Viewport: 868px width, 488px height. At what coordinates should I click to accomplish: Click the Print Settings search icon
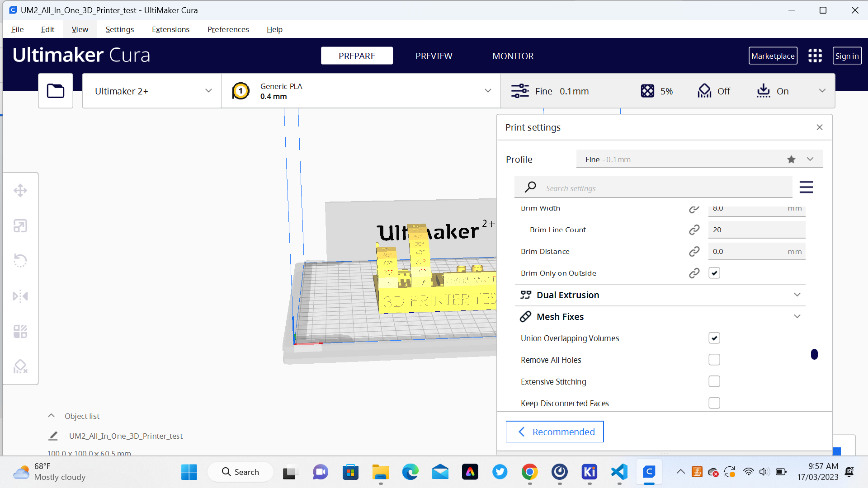pos(530,188)
